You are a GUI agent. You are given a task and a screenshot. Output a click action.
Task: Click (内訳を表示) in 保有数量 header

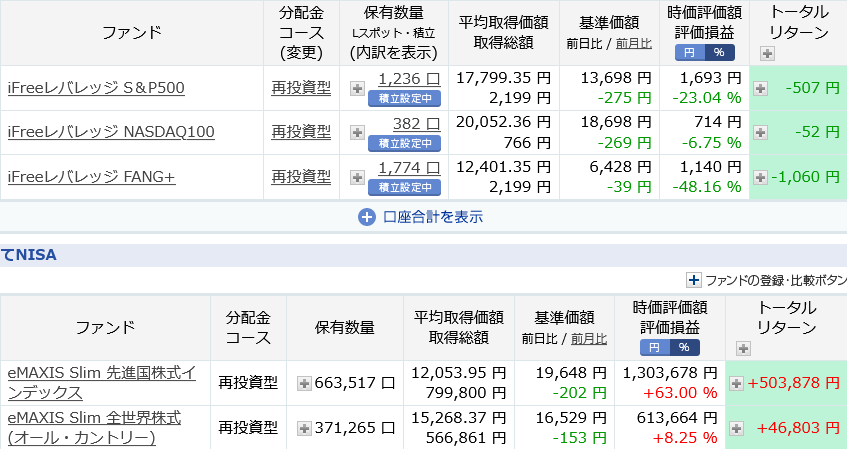pos(394,53)
